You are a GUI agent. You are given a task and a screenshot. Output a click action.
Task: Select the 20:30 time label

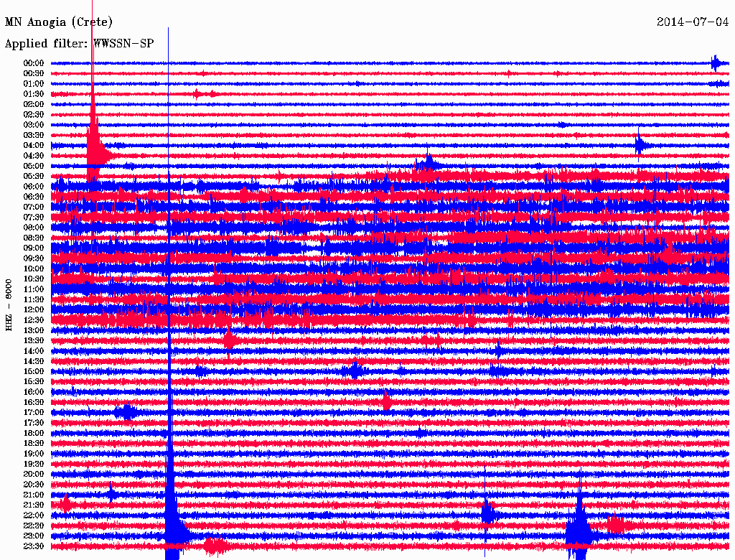[34, 485]
